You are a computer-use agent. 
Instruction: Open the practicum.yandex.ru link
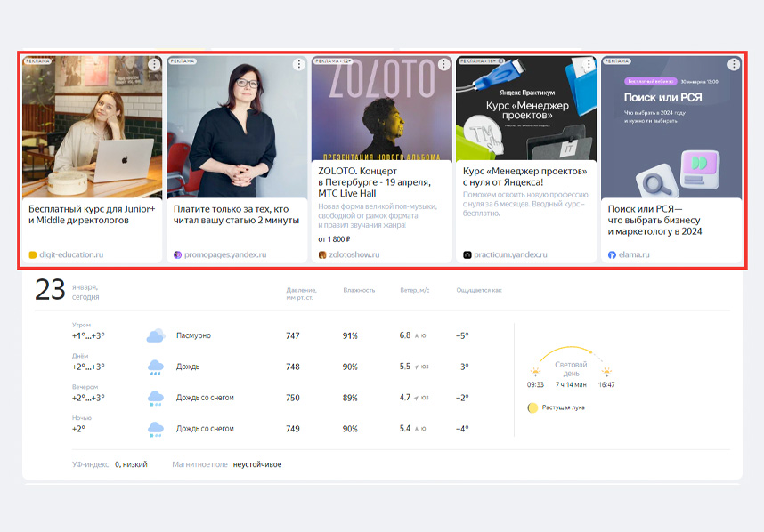coord(510,254)
